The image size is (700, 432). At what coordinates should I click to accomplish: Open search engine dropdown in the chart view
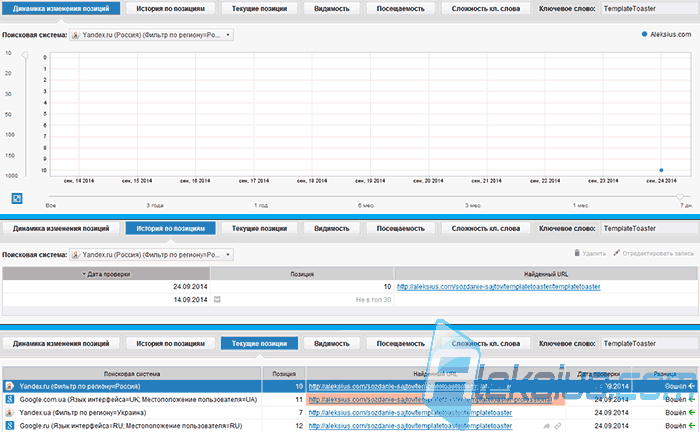[x=151, y=35]
